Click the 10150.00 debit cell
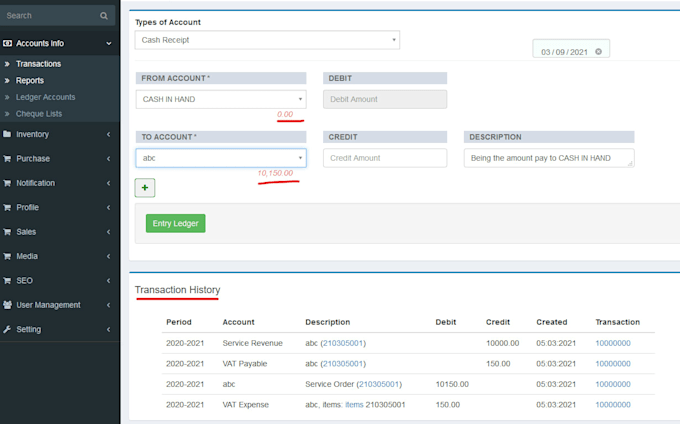This screenshot has width=680, height=424. 452,384
